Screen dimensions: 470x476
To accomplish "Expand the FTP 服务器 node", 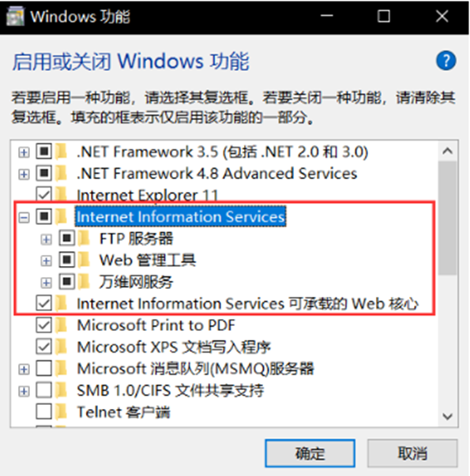I will click(46, 239).
